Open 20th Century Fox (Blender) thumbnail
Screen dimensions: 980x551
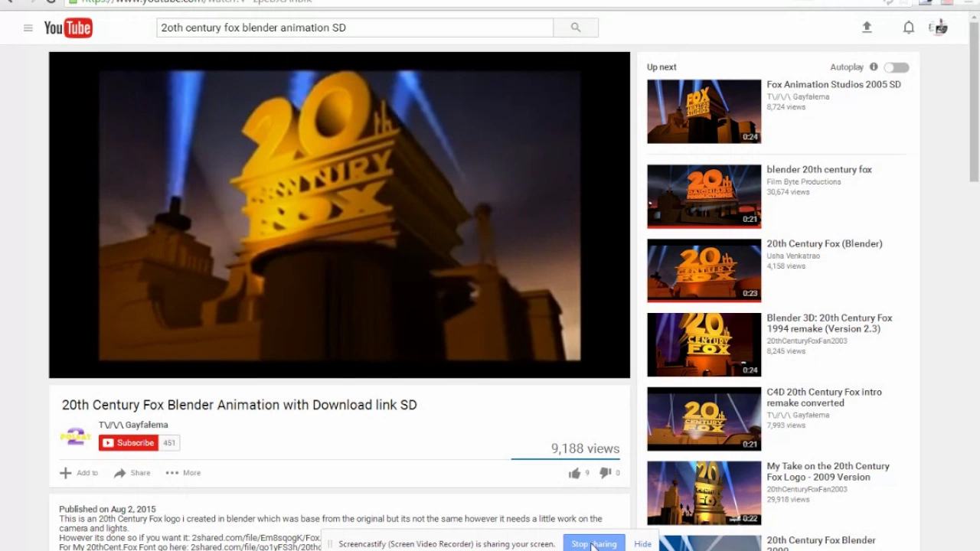coord(704,270)
